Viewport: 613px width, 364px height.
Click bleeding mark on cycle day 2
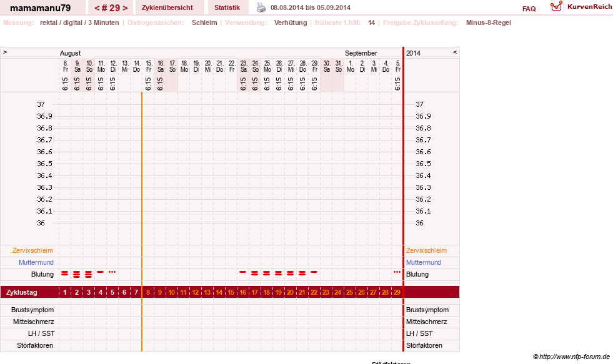point(77,274)
